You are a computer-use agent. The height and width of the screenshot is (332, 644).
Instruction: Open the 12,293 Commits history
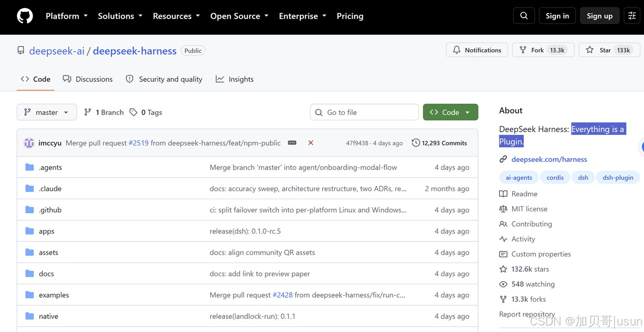pyautogui.click(x=439, y=143)
